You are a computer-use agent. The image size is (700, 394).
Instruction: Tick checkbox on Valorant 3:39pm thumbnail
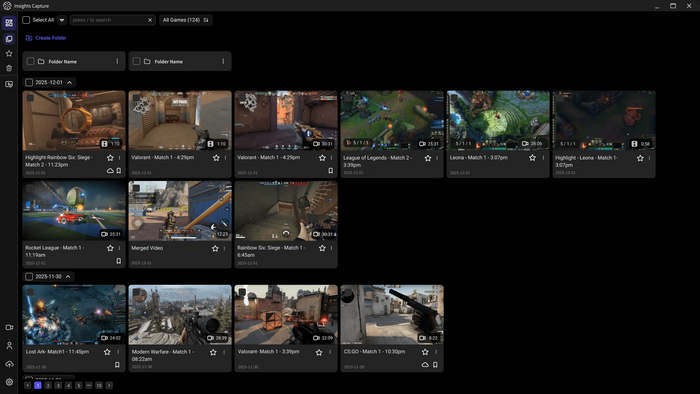coord(242,292)
